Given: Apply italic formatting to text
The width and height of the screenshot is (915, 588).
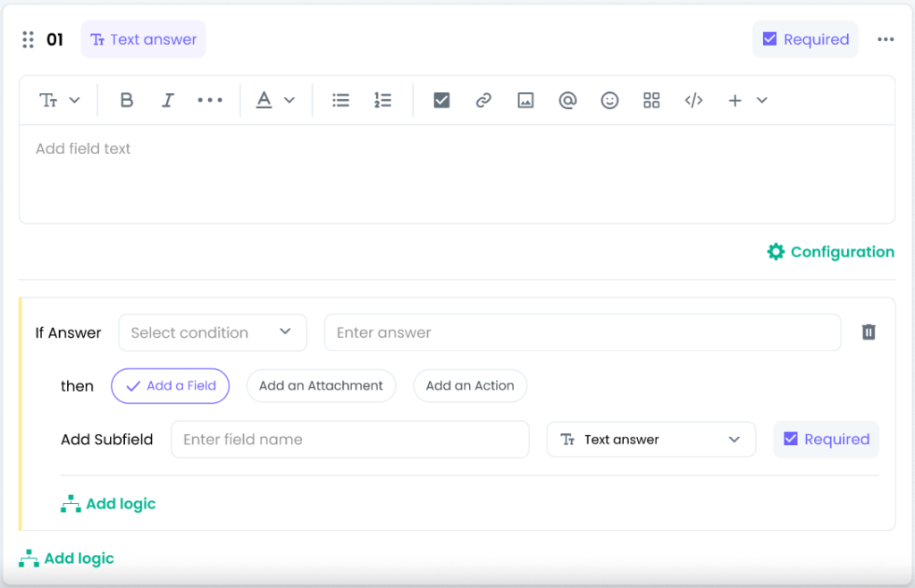Looking at the screenshot, I should pyautogui.click(x=167, y=100).
